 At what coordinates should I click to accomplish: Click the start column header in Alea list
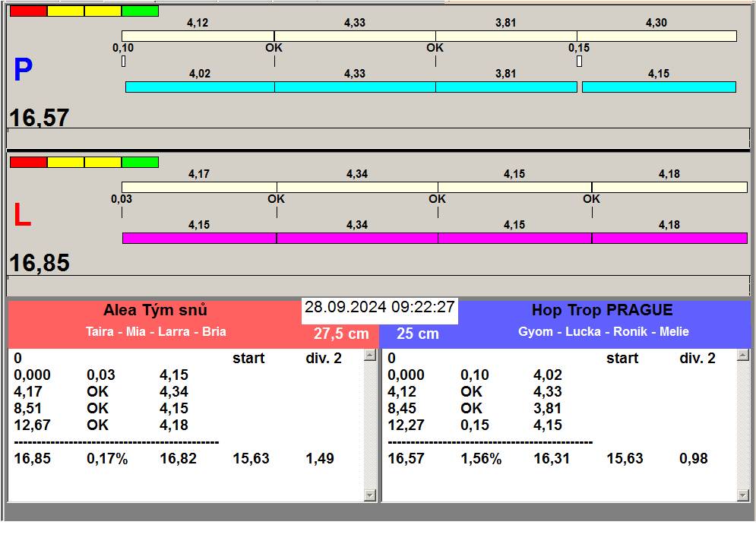coord(248,359)
